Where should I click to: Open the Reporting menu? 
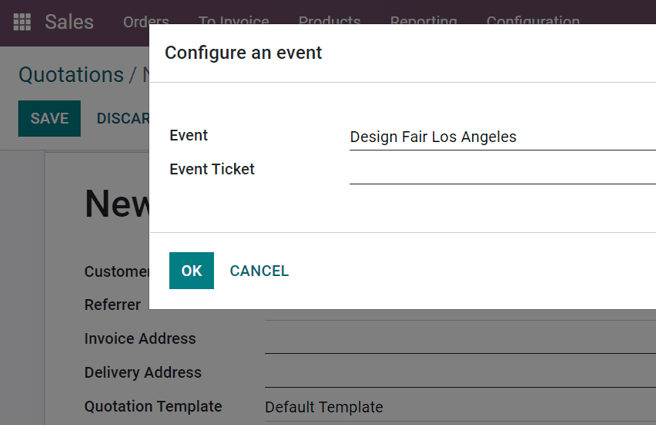point(423,22)
